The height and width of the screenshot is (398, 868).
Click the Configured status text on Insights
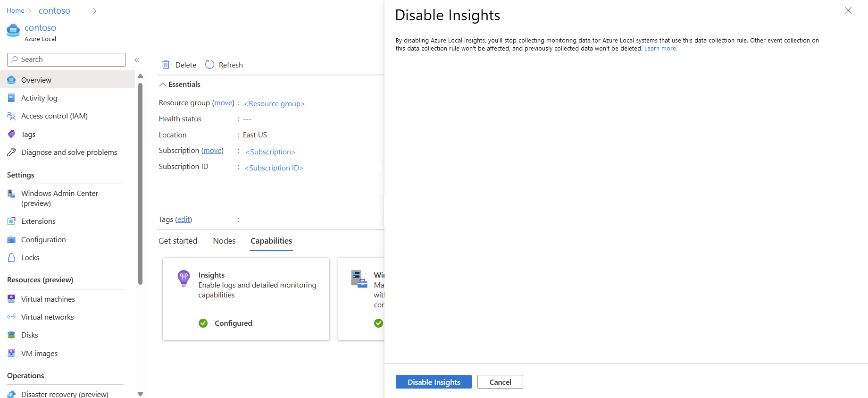tap(234, 323)
